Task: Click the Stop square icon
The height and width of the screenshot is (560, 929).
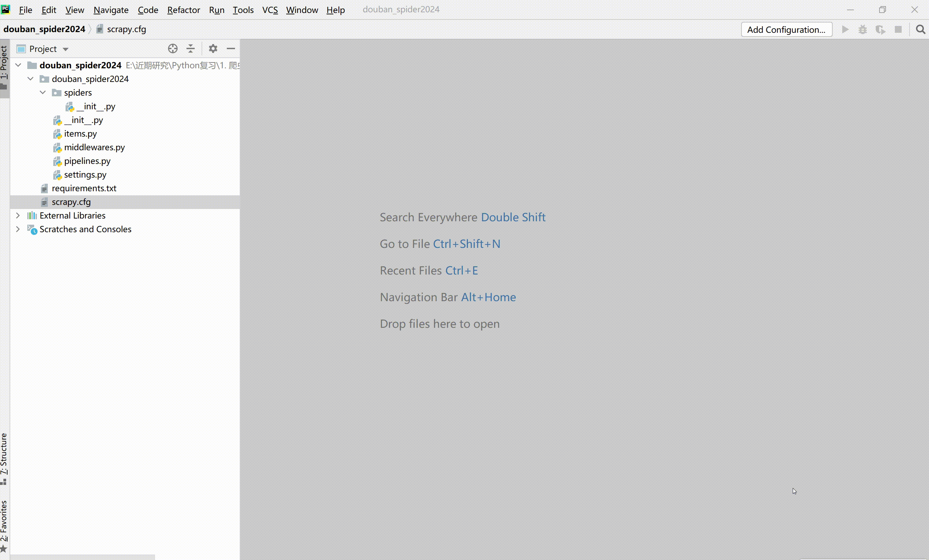Action: (x=898, y=29)
